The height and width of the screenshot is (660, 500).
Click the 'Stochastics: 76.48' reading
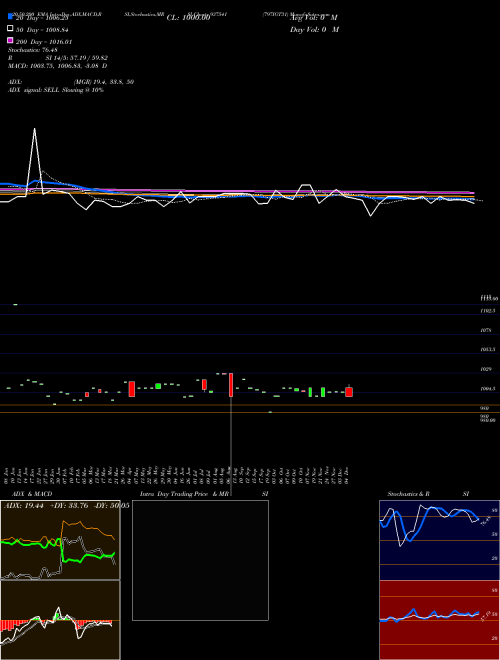pyautogui.click(x=32, y=50)
